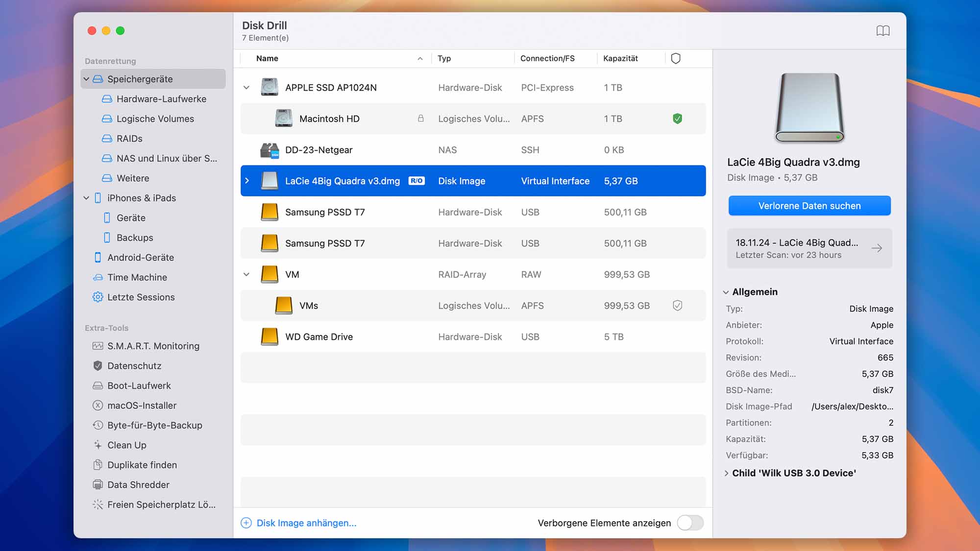Click Verlorene Daten suchen button

click(809, 206)
